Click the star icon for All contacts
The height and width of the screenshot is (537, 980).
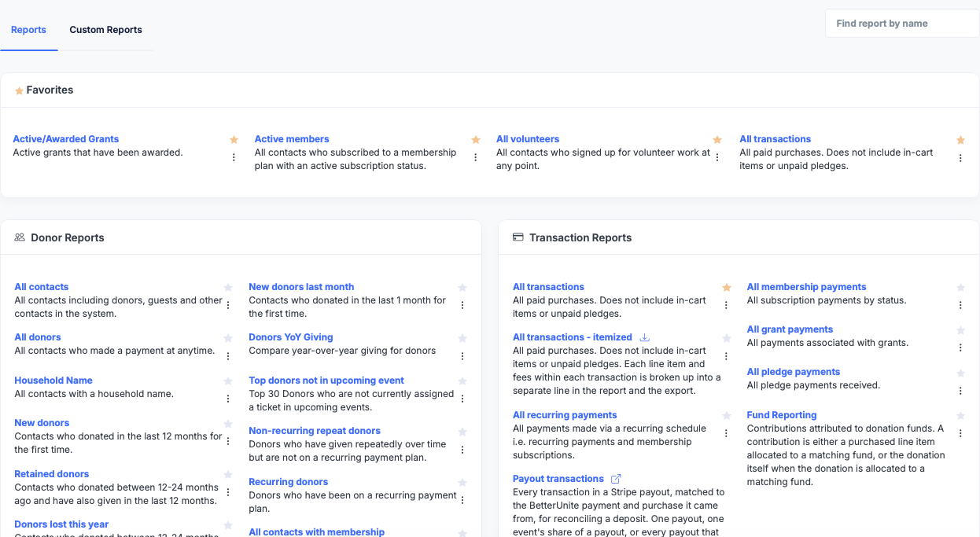[x=228, y=288]
